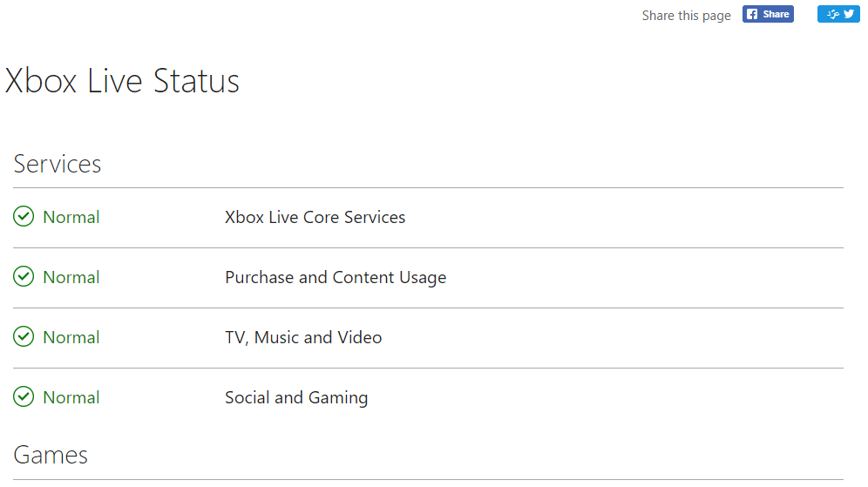Click the green checkmark for TV, Music and Video

(x=24, y=336)
